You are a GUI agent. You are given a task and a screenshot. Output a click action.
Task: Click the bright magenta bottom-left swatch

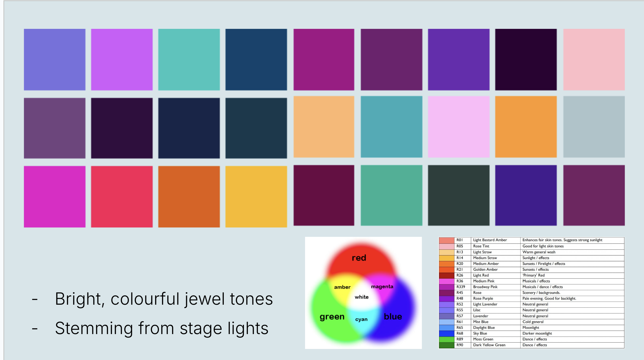[x=55, y=196]
